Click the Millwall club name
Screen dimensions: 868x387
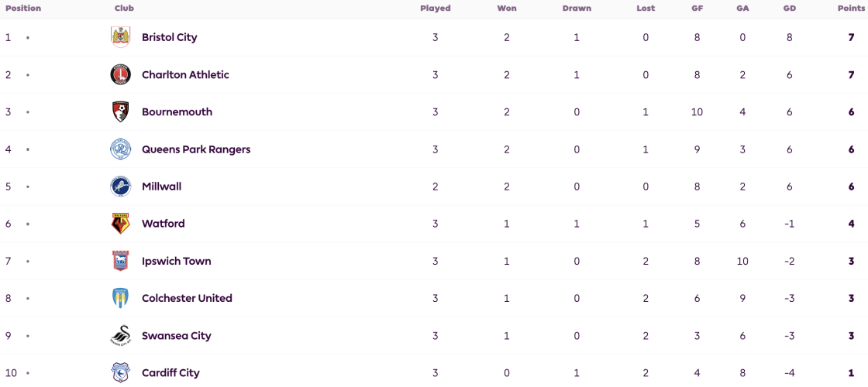click(162, 187)
